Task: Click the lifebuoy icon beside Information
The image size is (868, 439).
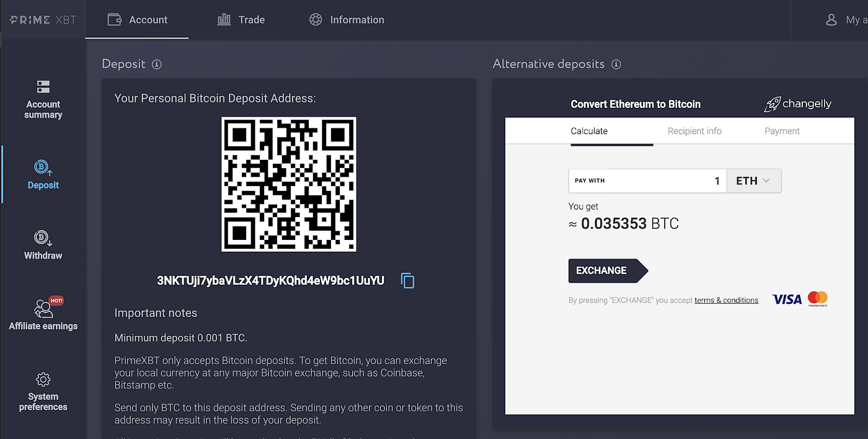Action: click(316, 20)
